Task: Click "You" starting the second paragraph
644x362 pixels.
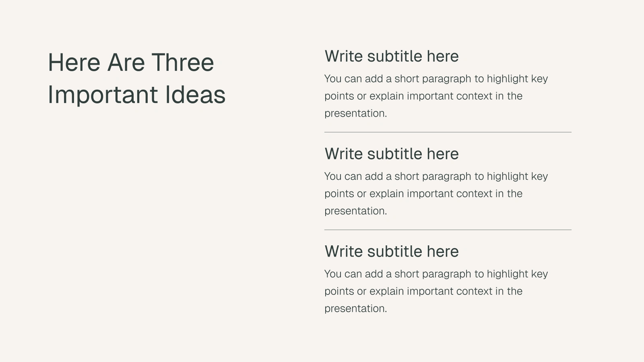Action: click(x=333, y=177)
